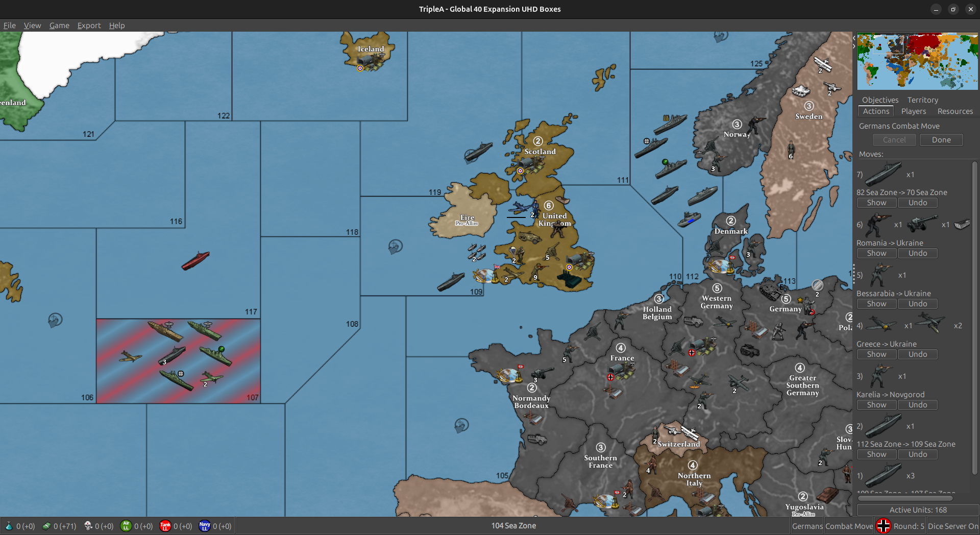Click the skull resource icon

(88, 526)
